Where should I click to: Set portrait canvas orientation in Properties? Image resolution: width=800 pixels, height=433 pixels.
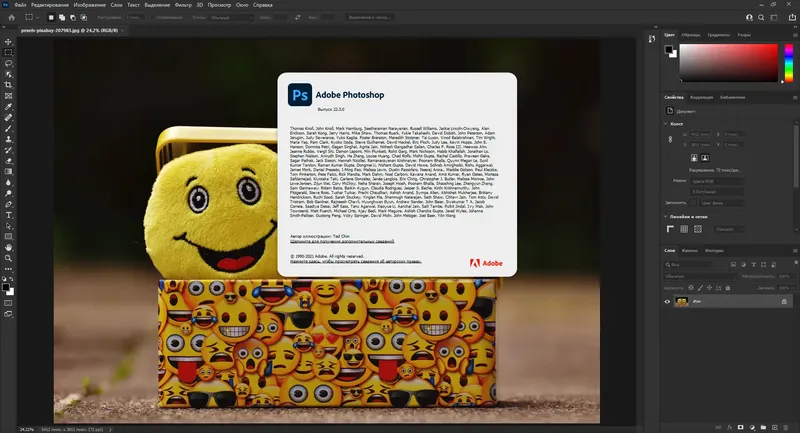click(x=694, y=158)
